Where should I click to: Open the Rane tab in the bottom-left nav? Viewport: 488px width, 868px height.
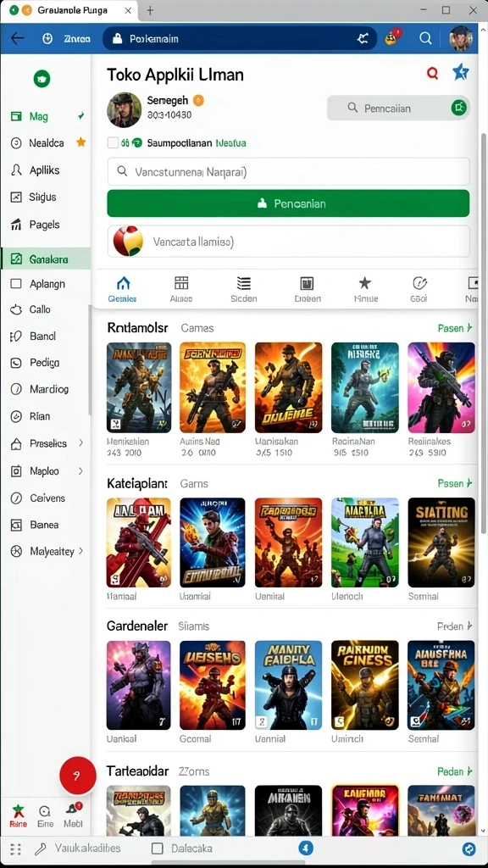[x=19, y=816]
